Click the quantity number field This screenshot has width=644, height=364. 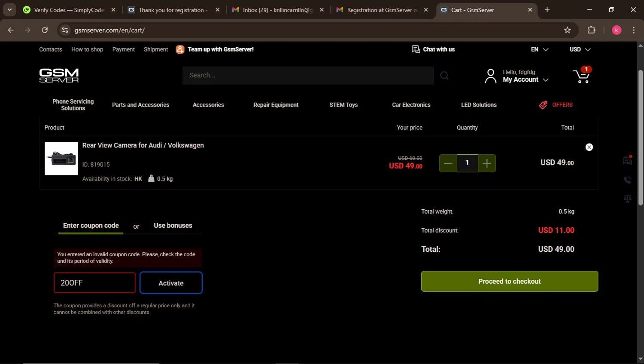click(x=468, y=163)
